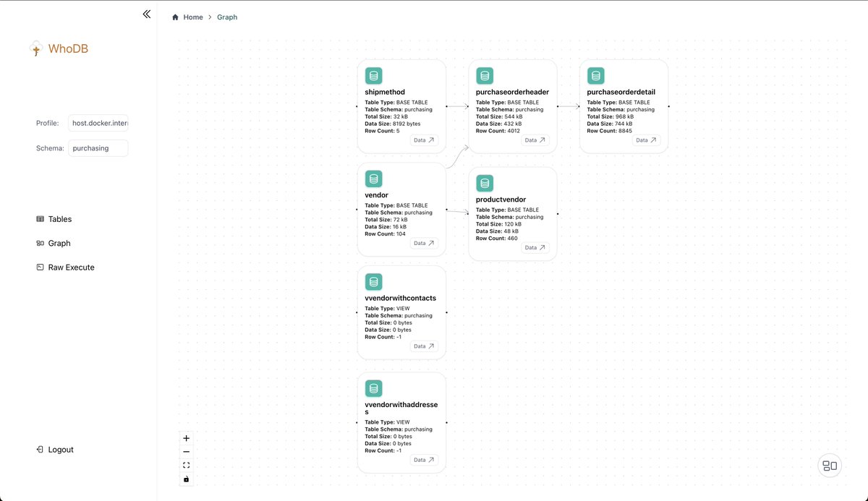Click the shipmethod card title

385,93
